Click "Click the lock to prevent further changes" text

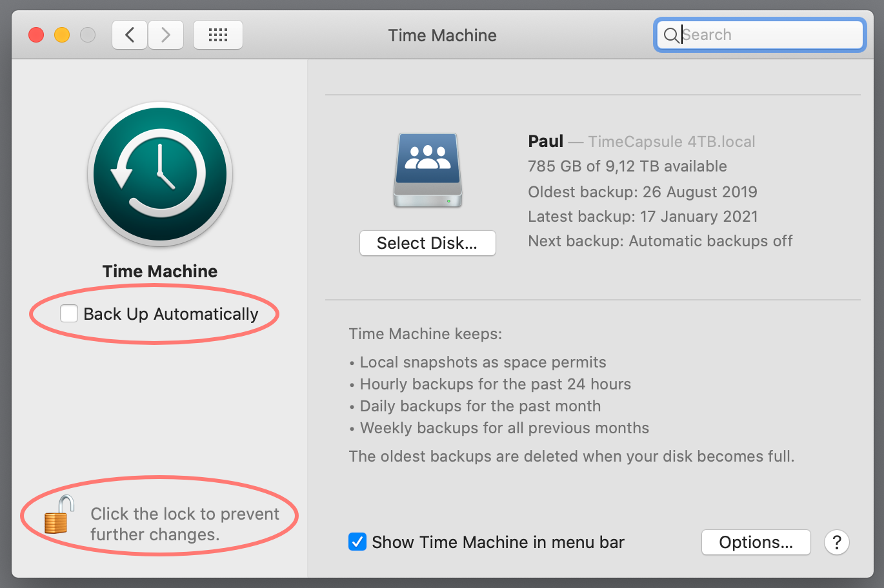click(x=185, y=524)
